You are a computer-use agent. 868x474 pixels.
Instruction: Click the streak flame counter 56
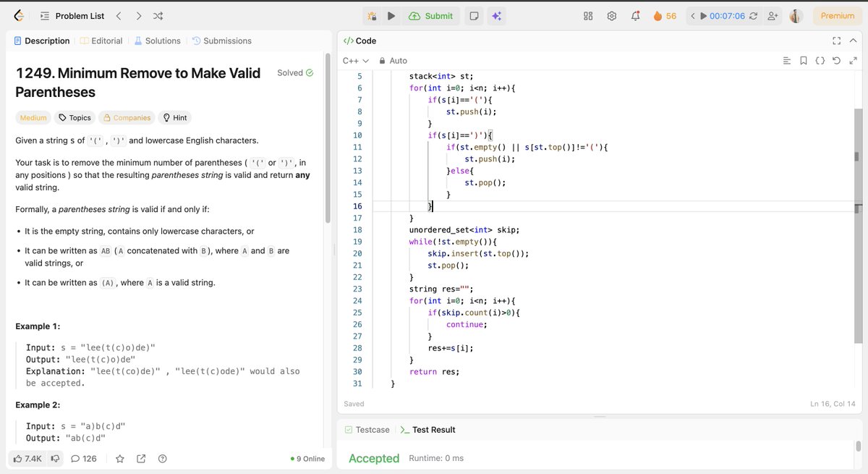665,16
